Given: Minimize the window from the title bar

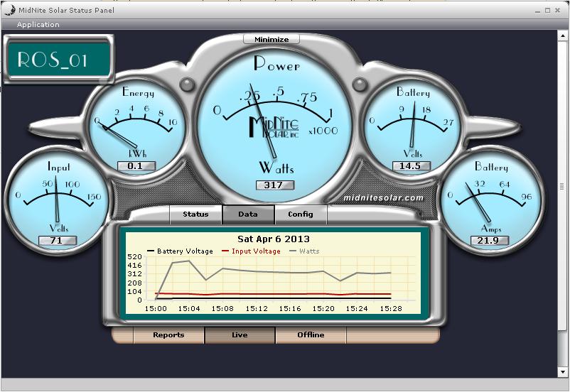Looking at the screenshot, I should click(537, 11).
